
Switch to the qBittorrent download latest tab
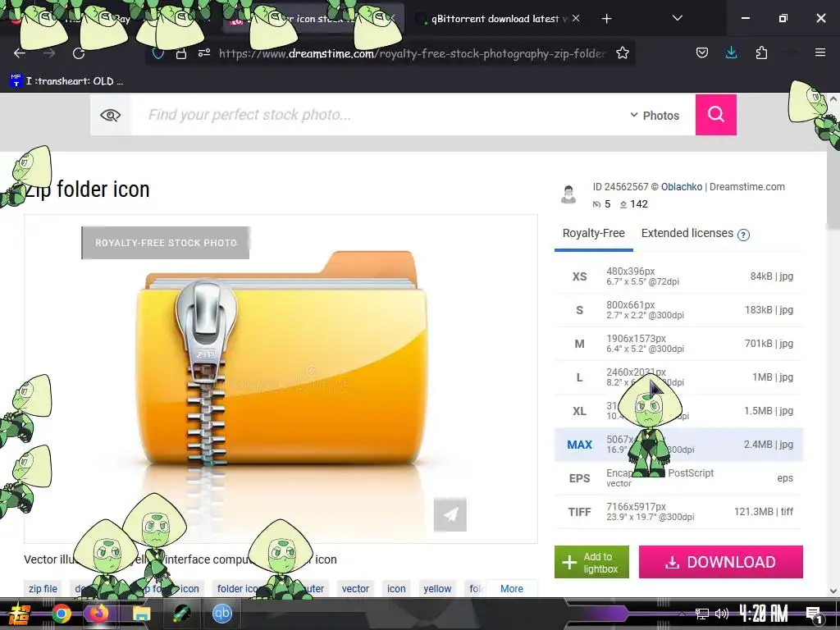point(495,19)
